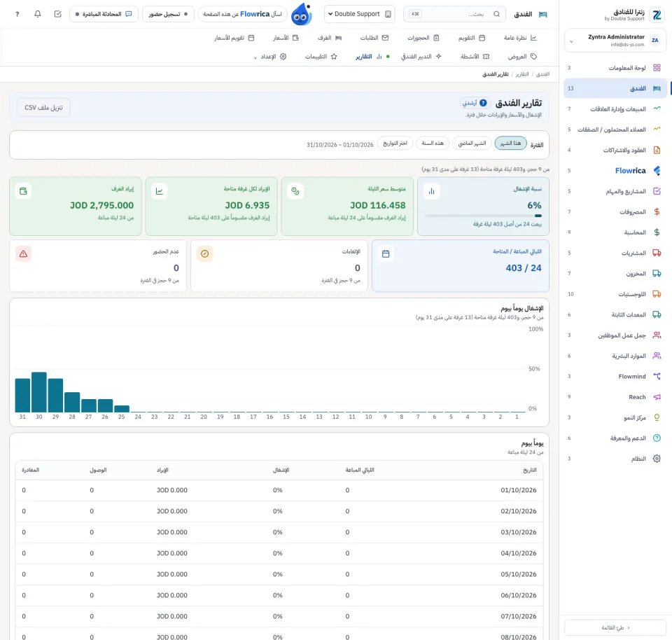672x640 pixels.
Task: Click the help question mark icon
Action: pyautogui.click(x=17, y=14)
